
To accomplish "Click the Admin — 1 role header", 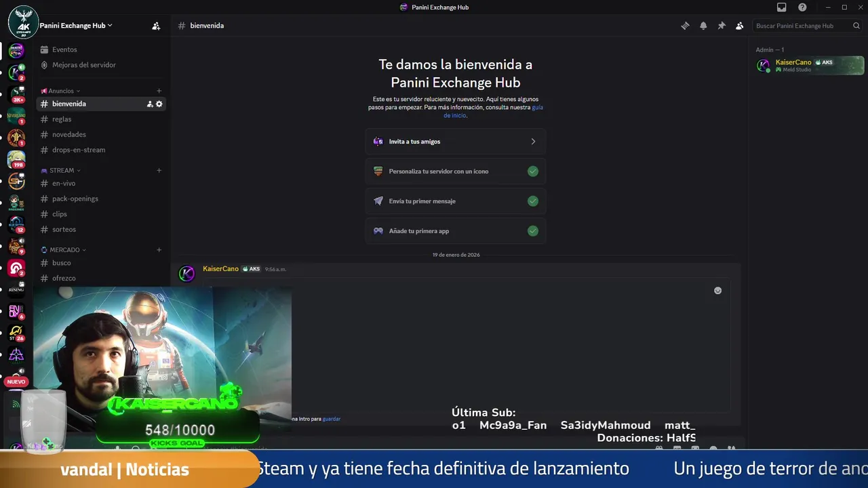I will click(x=770, y=49).
